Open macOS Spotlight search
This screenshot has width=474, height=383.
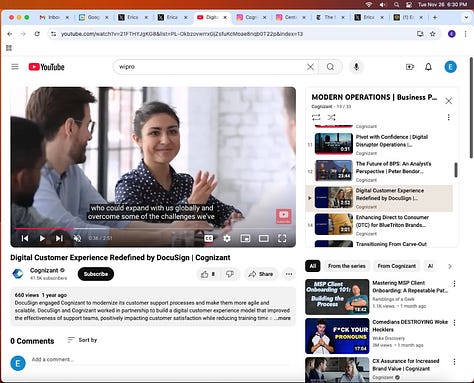pos(396,5)
